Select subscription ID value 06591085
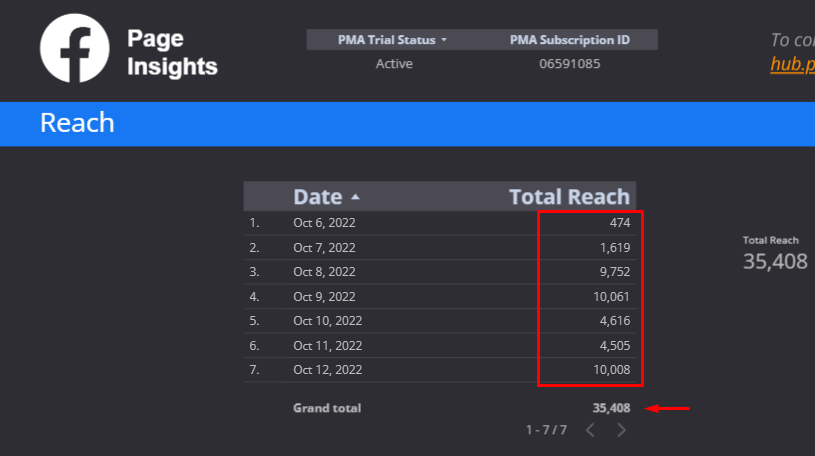This screenshot has width=815, height=456. (570, 64)
